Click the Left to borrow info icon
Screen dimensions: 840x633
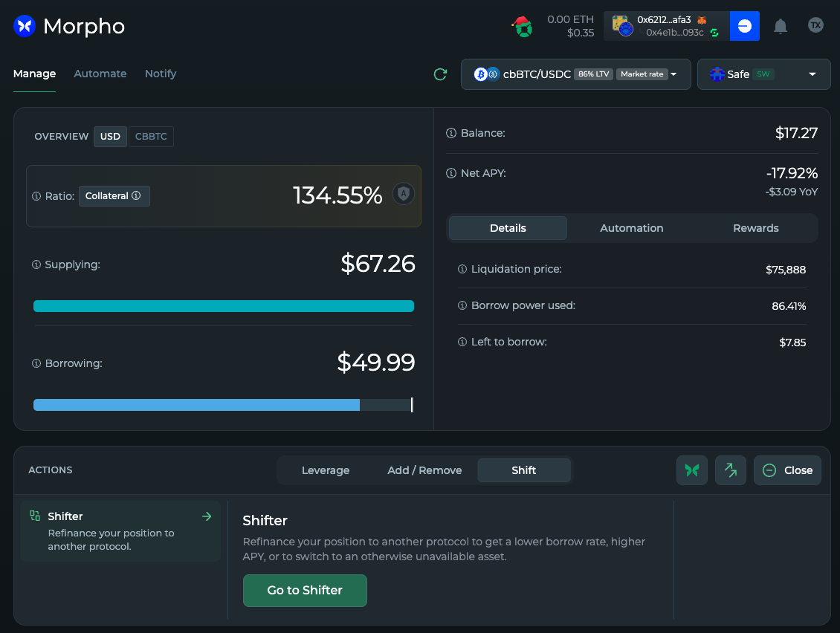[x=462, y=342]
